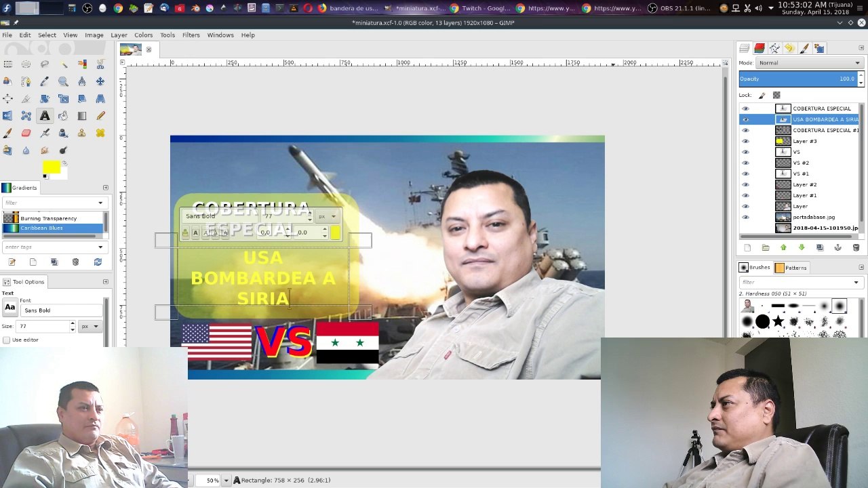Open the layer Mode dropdown
The width and height of the screenshot is (868, 488).
(809, 63)
